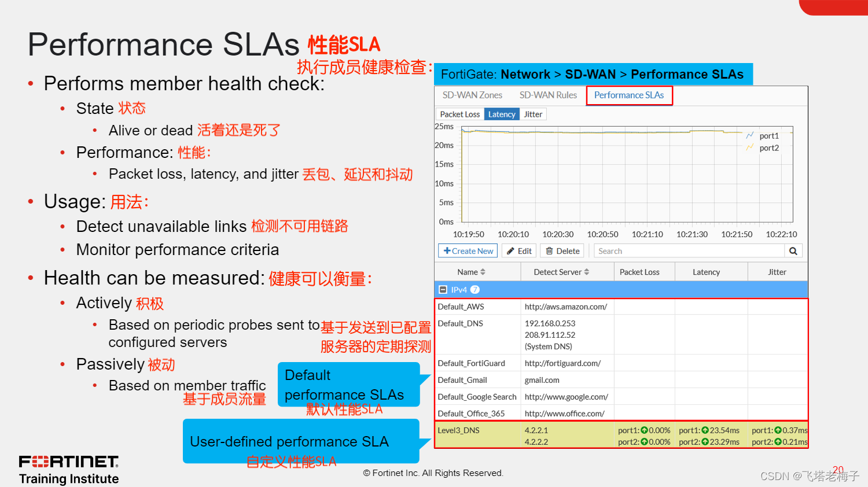
Task: Click port2 packet loss up-arrow status icon
Action: point(644,442)
